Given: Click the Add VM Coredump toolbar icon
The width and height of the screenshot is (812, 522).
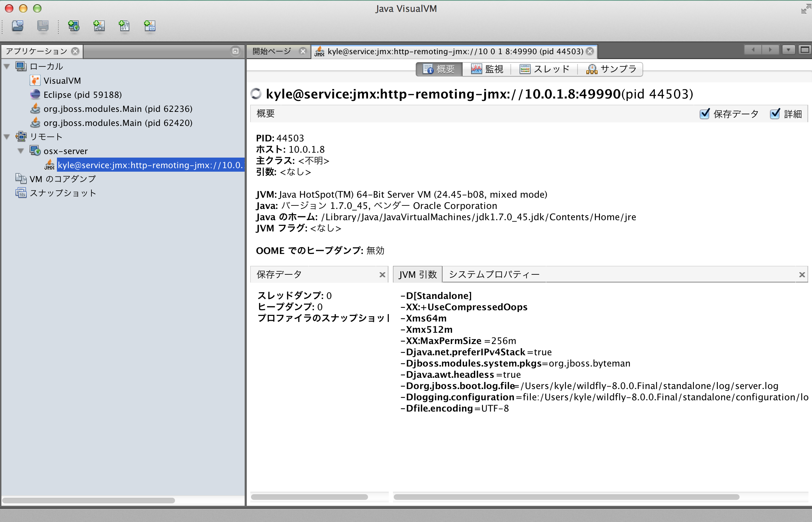Looking at the screenshot, I should pos(124,26).
